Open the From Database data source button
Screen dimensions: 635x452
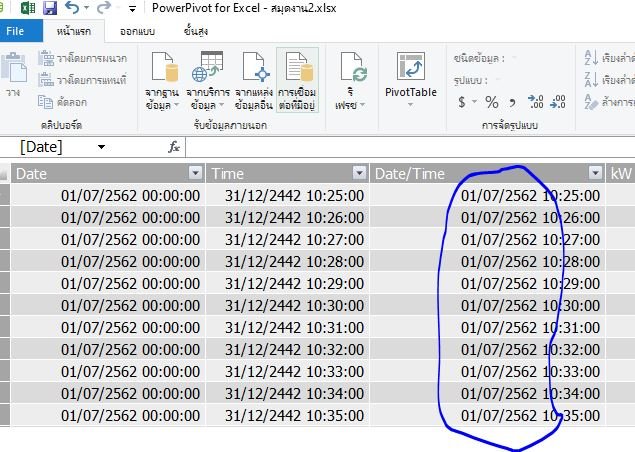(x=163, y=81)
